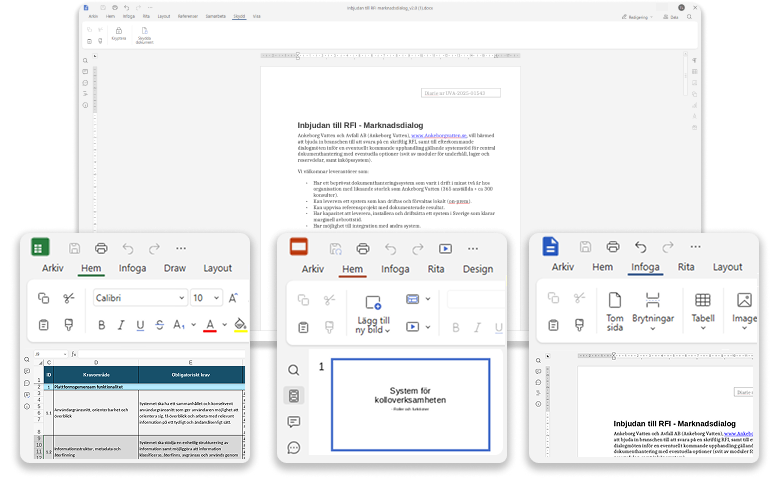Screen dimensions: 780x489
Task: Open Calibri font name dropdown
Action: (181, 298)
